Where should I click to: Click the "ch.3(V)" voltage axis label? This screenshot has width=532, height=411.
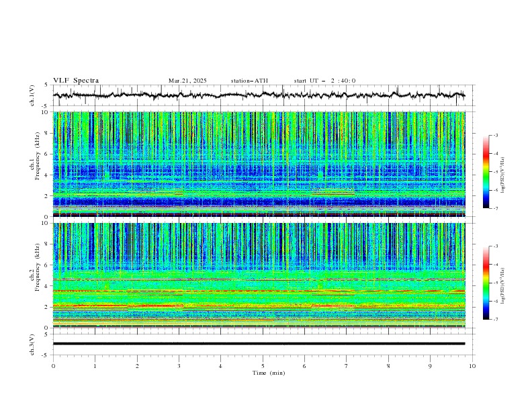32,345
